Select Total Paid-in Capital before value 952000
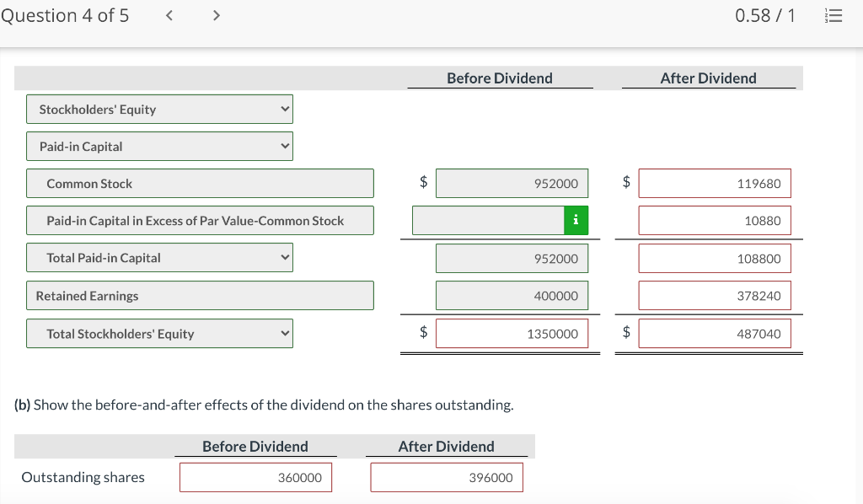Screen dimensions: 863x504 coord(512,259)
